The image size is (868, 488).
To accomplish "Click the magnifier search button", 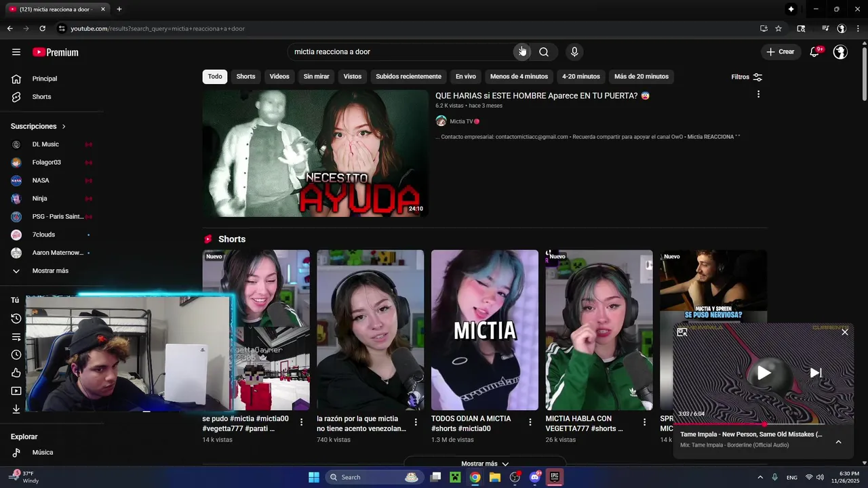I will 544,52.
